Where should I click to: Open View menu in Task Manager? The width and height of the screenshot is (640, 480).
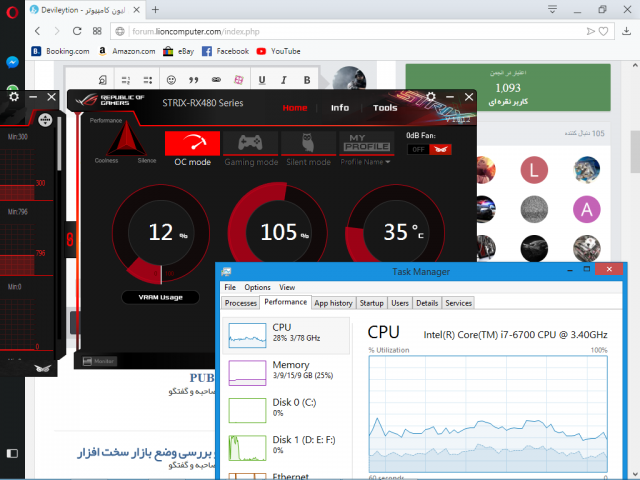(x=287, y=287)
